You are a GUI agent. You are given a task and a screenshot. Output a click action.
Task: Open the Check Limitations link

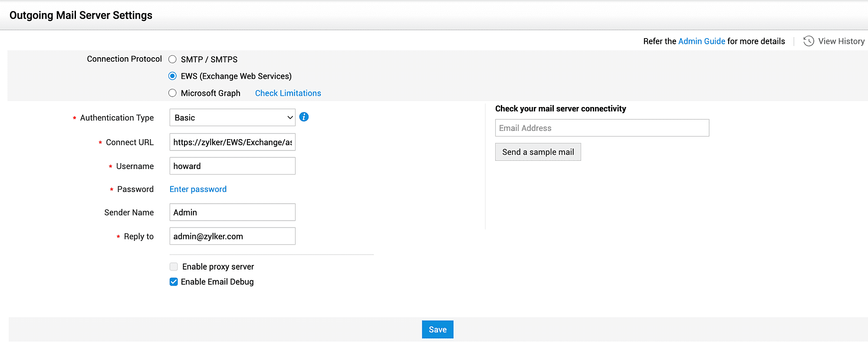[x=288, y=93]
